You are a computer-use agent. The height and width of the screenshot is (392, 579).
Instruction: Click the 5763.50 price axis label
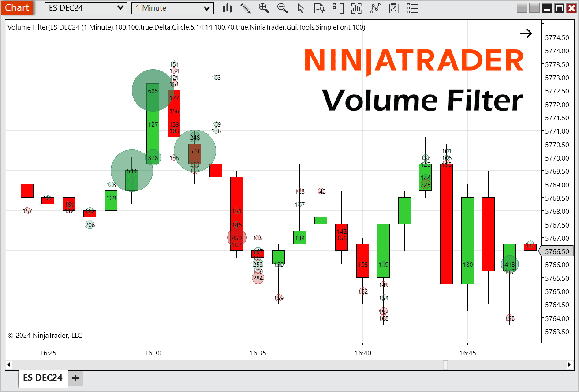[557, 332]
